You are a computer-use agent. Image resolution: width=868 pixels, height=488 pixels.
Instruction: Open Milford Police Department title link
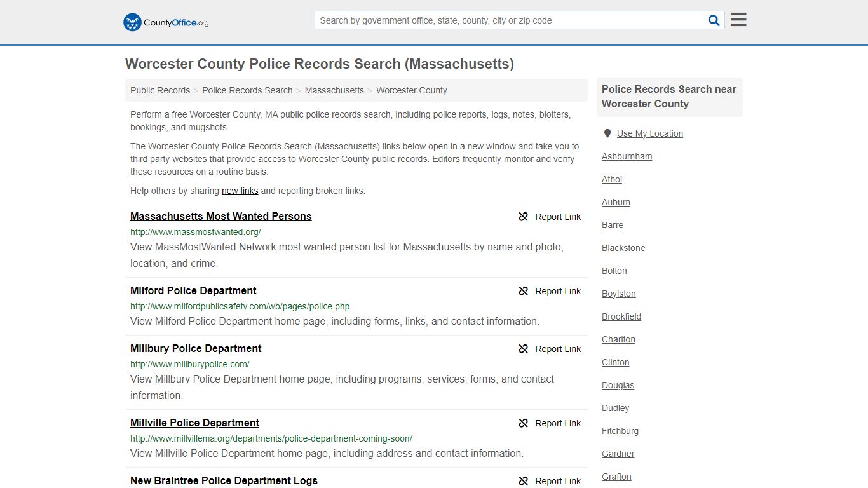click(193, 290)
